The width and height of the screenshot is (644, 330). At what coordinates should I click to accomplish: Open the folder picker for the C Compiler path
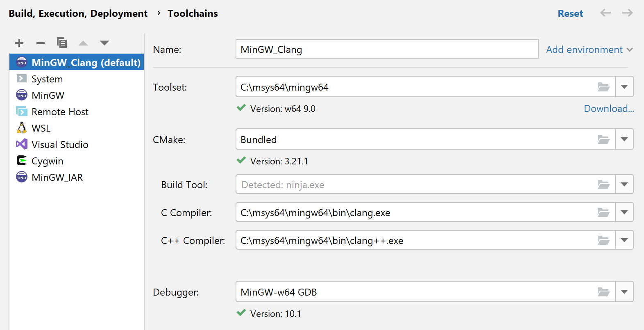[x=603, y=212]
